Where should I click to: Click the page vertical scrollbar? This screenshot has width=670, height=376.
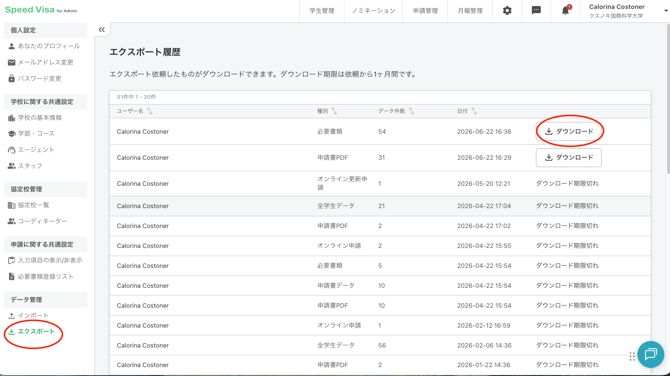pyautogui.click(x=667, y=98)
